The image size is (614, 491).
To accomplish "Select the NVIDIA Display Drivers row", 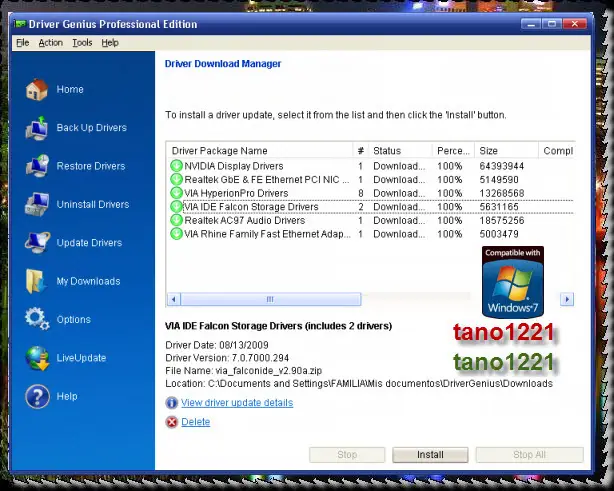I will (370, 166).
